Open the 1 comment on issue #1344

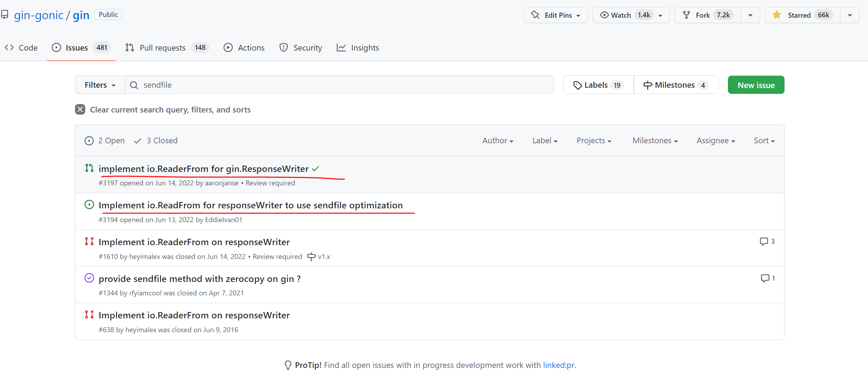pyautogui.click(x=768, y=278)
